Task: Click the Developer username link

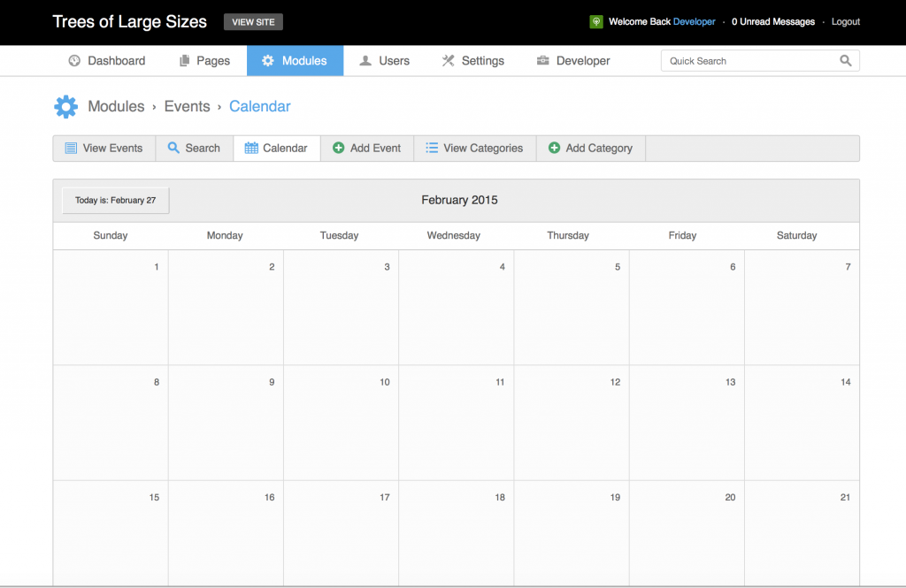Action: [694, 22]
